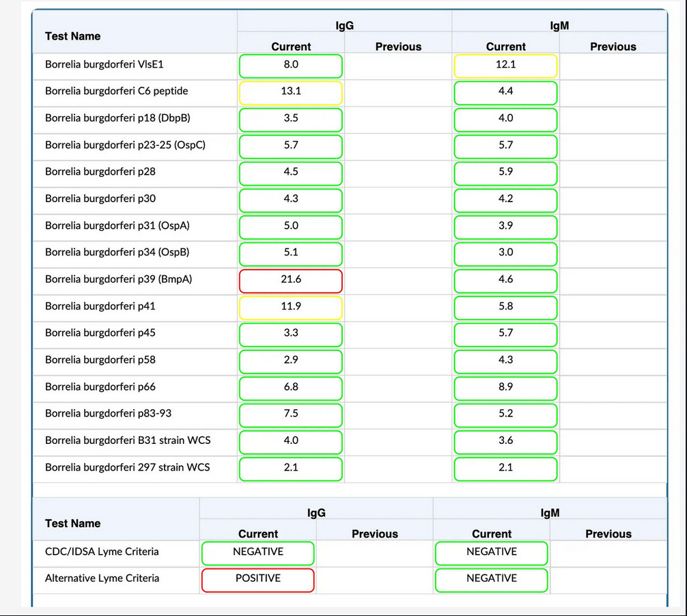
Task: Select 297 strain WCS IgM value 2.1
Action: coord(505,469)
